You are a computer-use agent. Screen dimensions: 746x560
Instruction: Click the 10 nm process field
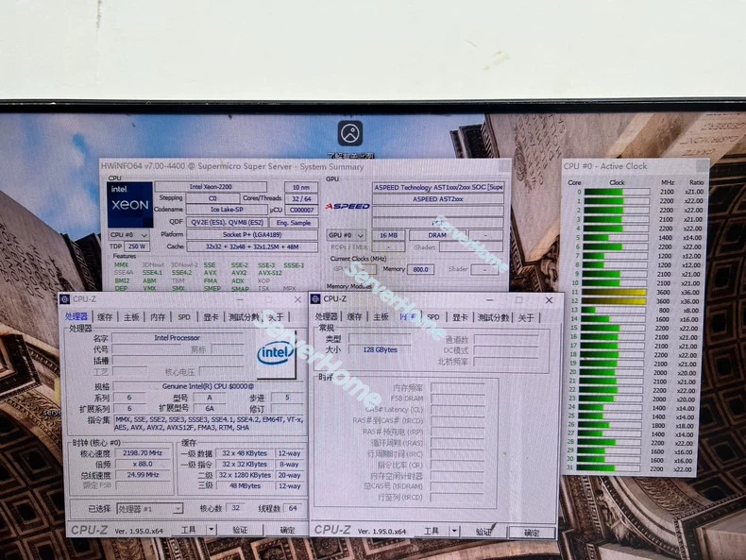tap(300, 187)
